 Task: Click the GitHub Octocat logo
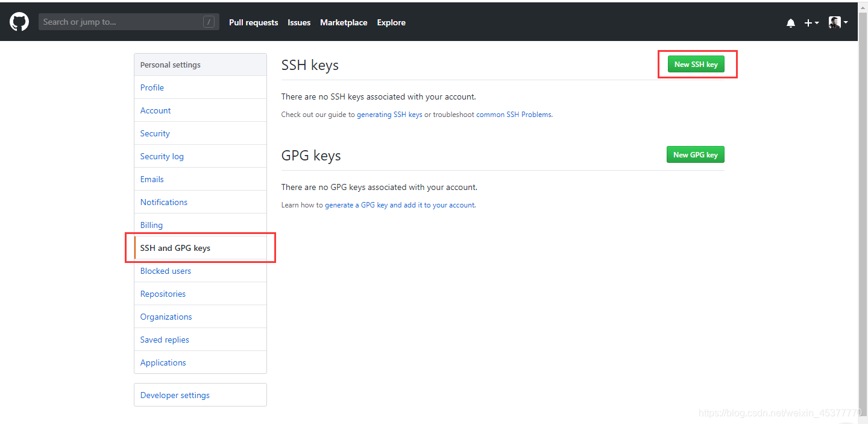19,22
